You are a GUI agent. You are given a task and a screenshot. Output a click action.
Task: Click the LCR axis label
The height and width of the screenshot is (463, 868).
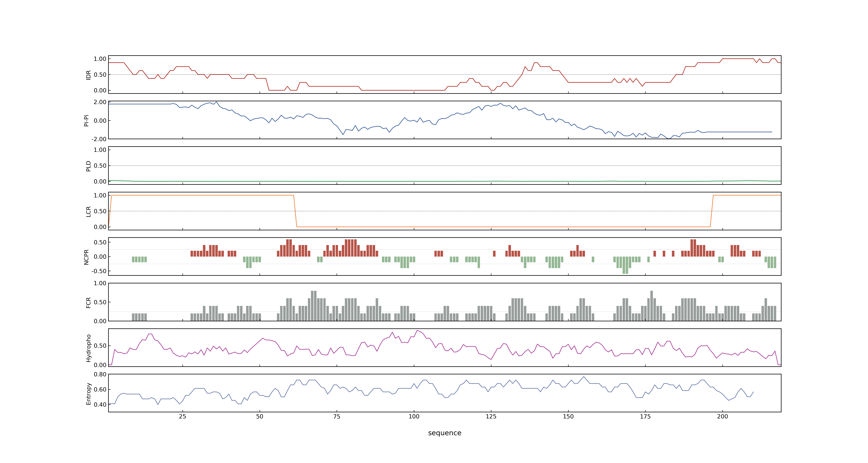click(x=88, y=212)
